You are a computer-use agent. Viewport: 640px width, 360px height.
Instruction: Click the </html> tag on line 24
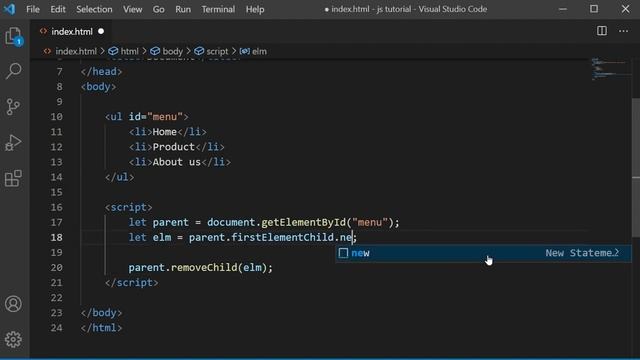point(101,328)
